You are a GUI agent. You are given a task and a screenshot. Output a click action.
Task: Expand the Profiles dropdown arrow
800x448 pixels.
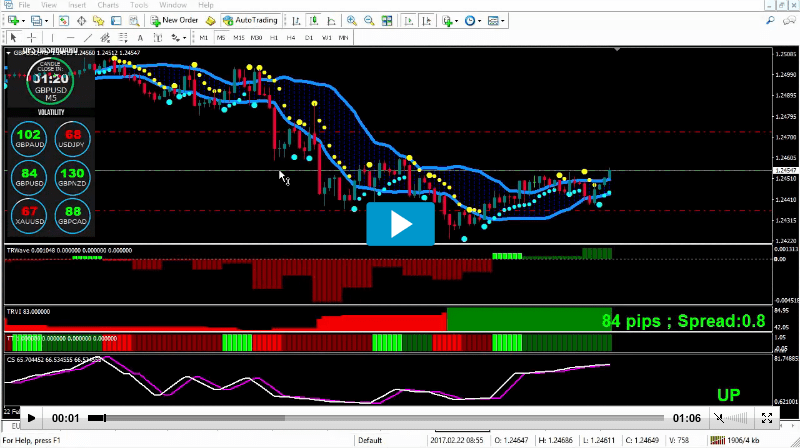46,21
